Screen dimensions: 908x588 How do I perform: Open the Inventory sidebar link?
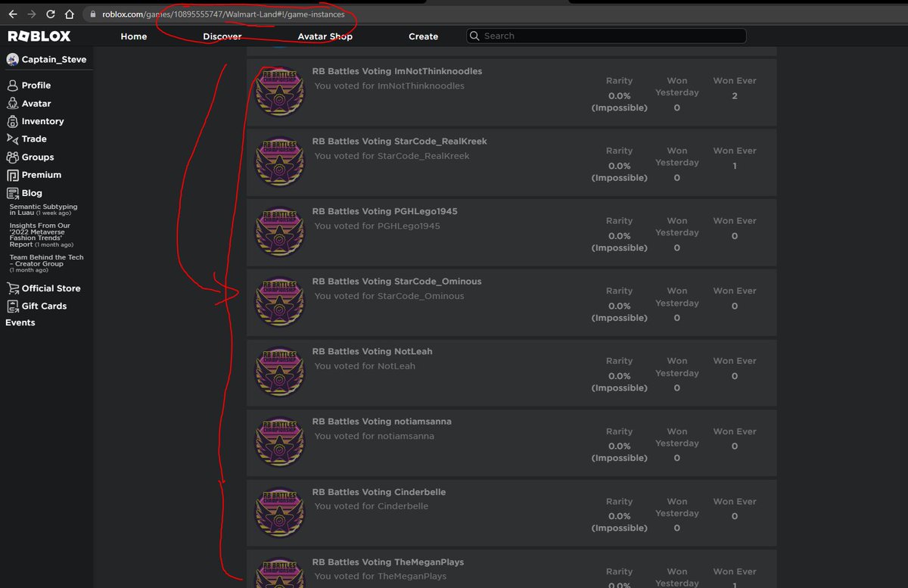click(x=42, y=121)
